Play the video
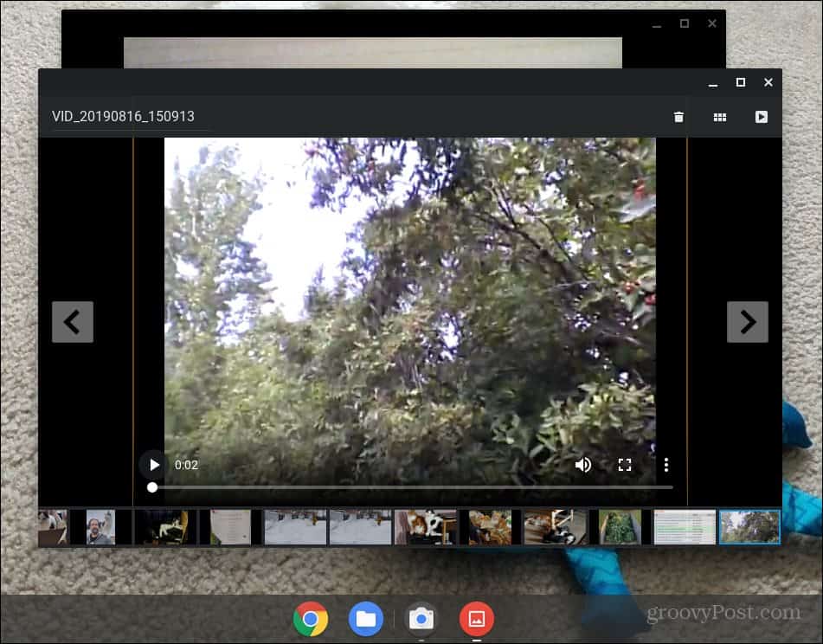823x644 pixels. tap(153, 465)
